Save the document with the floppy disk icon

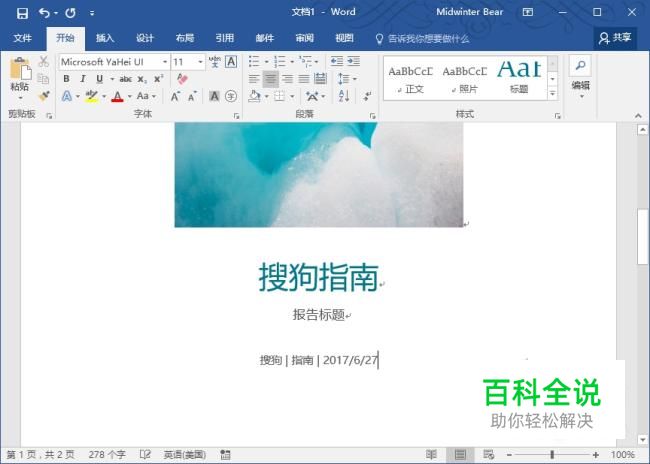(x=22, y=13)
